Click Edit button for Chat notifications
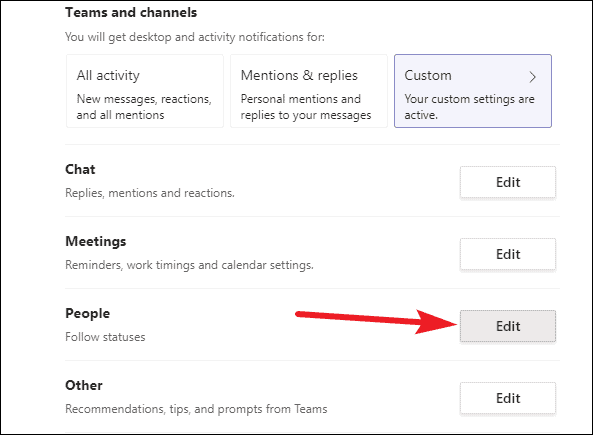 coord(508,182)
